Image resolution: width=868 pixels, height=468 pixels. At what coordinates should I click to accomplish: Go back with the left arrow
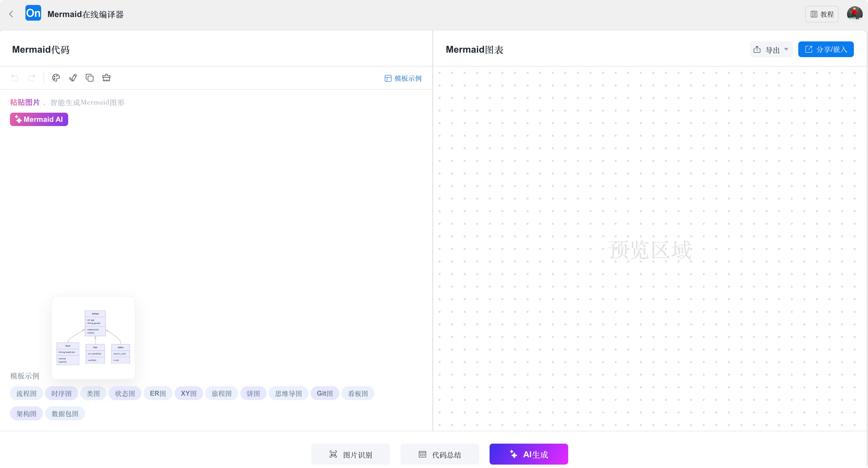click(11, 14)
